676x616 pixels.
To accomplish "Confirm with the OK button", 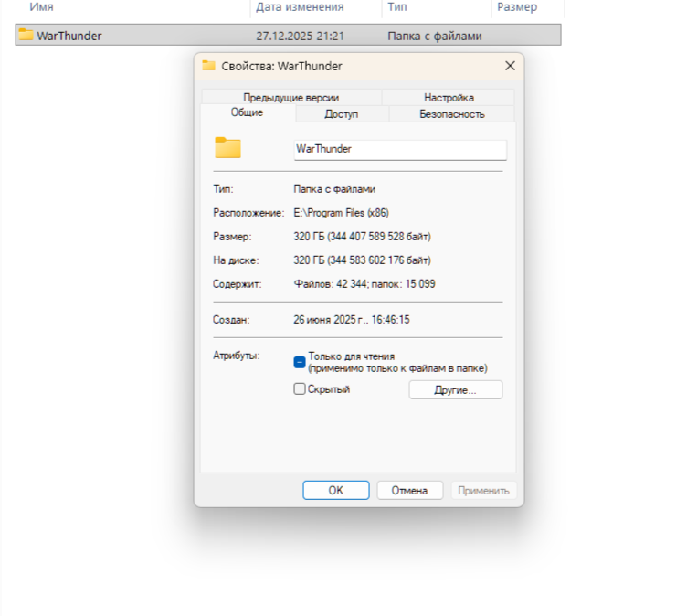I will (x=335, y=491).
